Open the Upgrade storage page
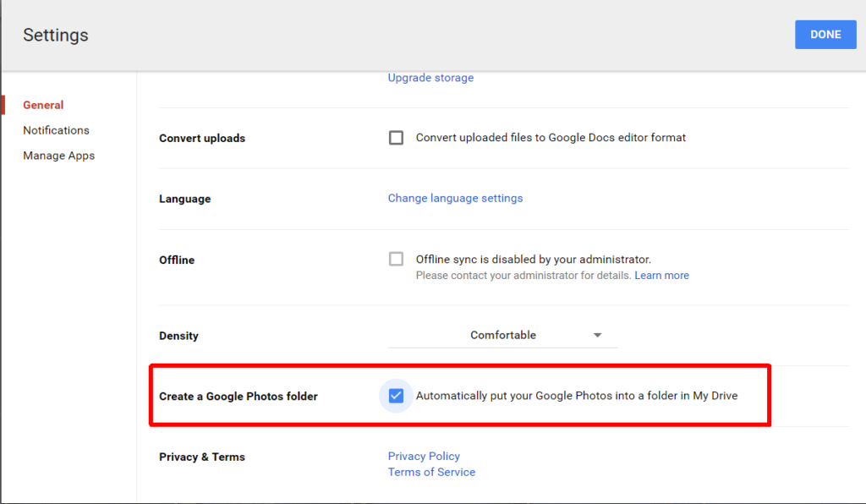 tap(430, 77)
